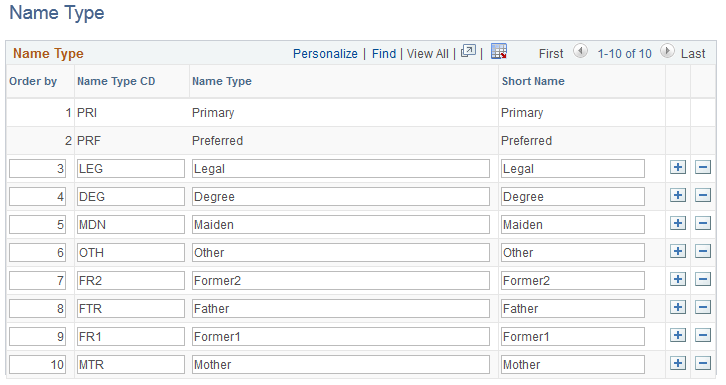Click the Order by field showing 10
The width and height of the screenshot is (726, 385).
(x=37, y=364)
